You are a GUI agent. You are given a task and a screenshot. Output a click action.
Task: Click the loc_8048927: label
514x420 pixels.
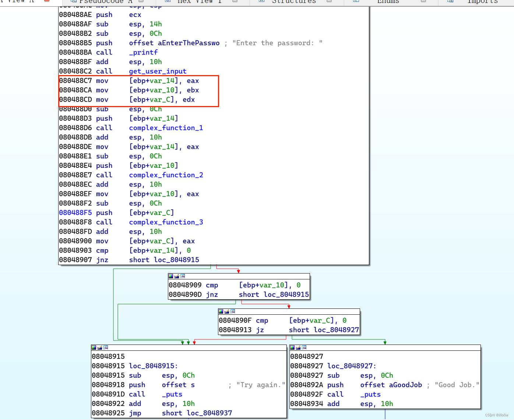[352, 366]
